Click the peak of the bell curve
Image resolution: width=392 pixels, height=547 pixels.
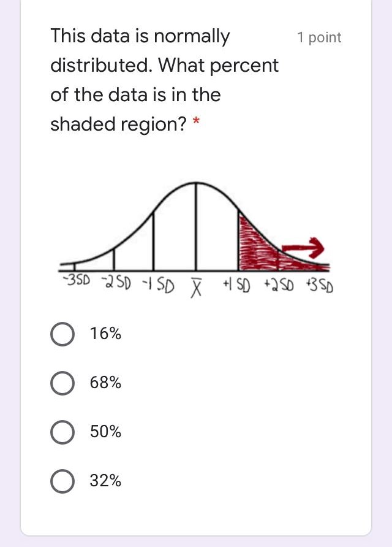pyautogui.click(x=195, y=183)
